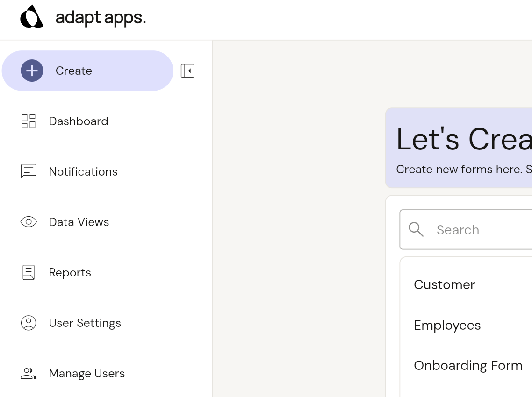Viewport: 532px width, 397px height.
Task: Click the Data Views eye icon
Action: (29, 222)
